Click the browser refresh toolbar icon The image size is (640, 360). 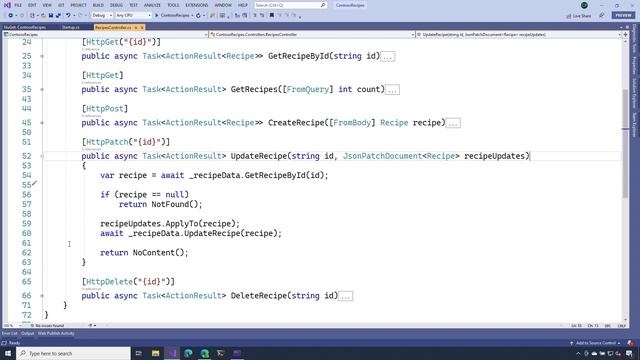click(x=198, y=16)
